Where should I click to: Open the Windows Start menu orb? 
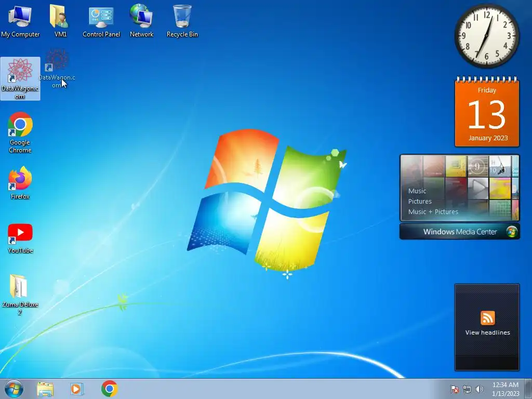[14, 389]
